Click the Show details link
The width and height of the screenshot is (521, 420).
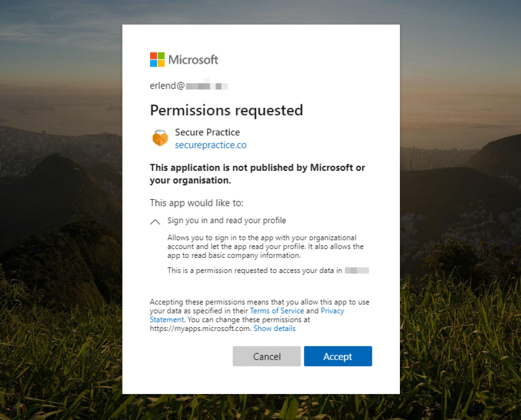tap(274, 328)
